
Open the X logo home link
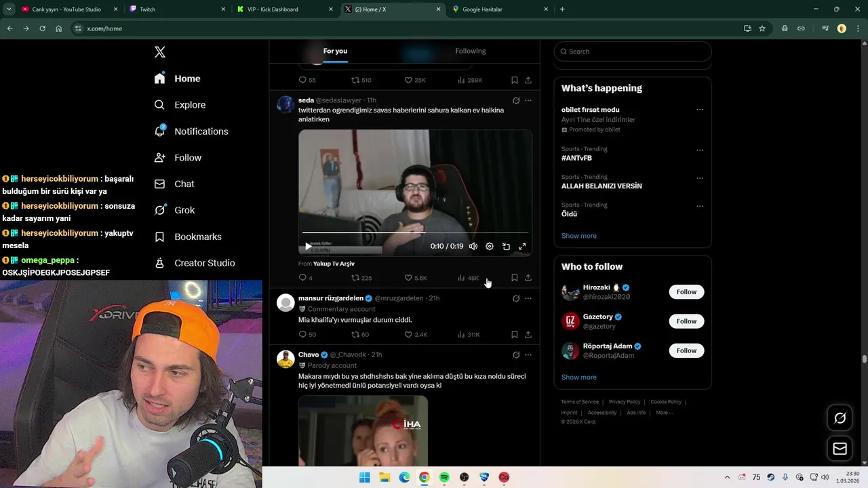tap(160, 52)
